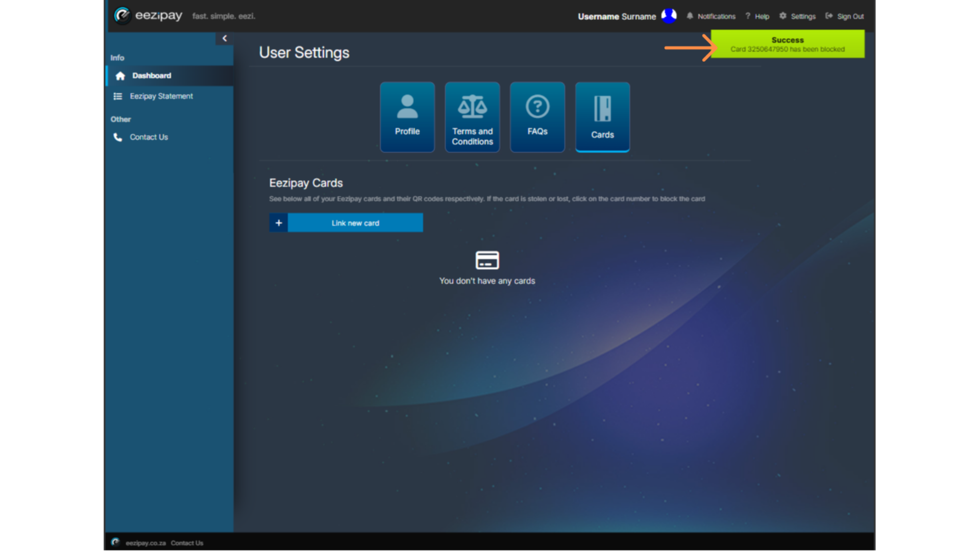Screen dimensions: 980x551
Task: Click the plus icon on Link new card
Action: point(279,223)
